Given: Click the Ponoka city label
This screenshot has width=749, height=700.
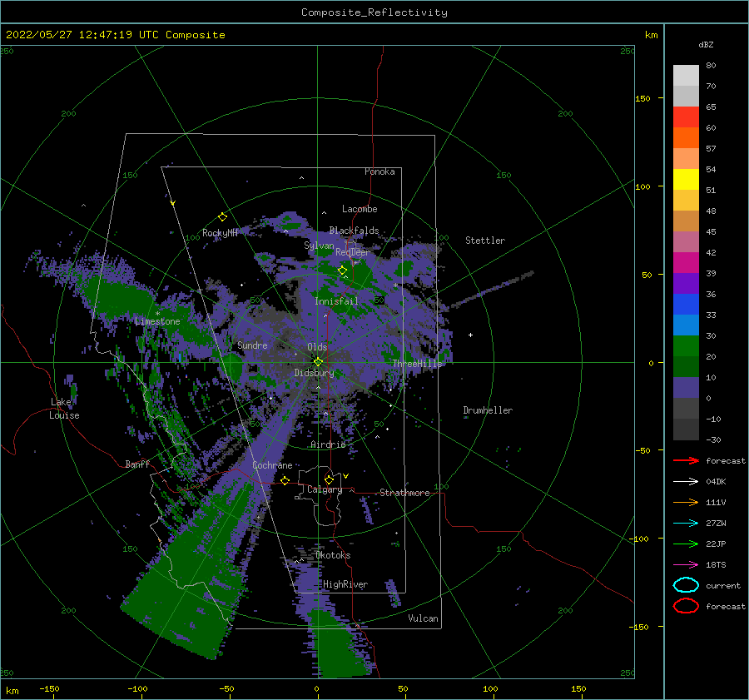Looking at the screenshot, I should [379, 171].
